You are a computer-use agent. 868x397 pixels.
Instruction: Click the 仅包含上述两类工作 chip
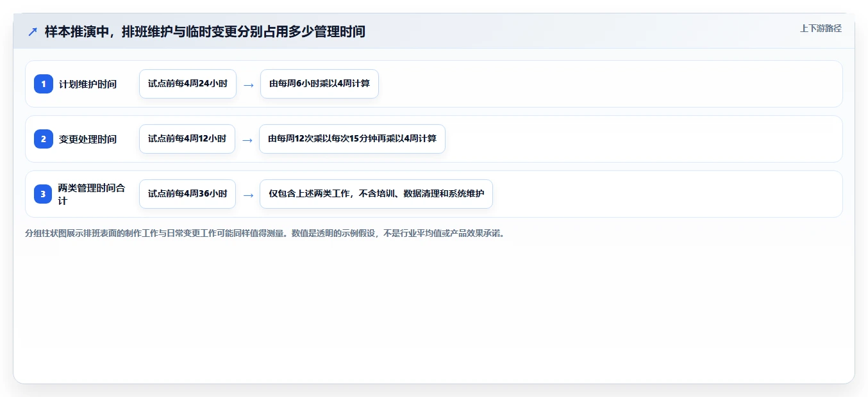tap(376, 194)
